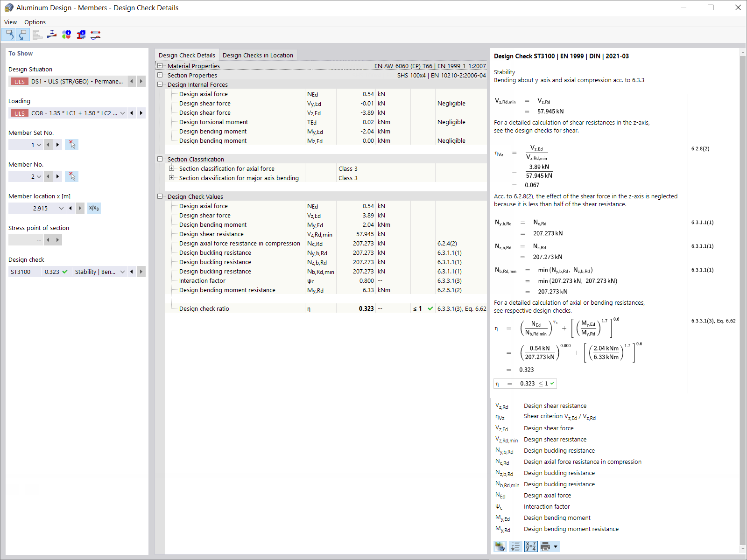The height and width of the screenshot is (560, 747).
Task: Go to previous Design check
Action: 132,272
